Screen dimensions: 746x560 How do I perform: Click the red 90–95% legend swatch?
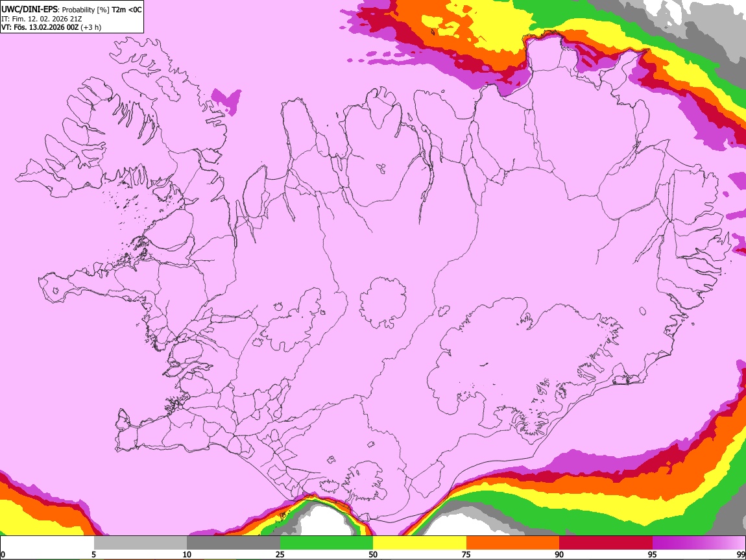[606, 543]
